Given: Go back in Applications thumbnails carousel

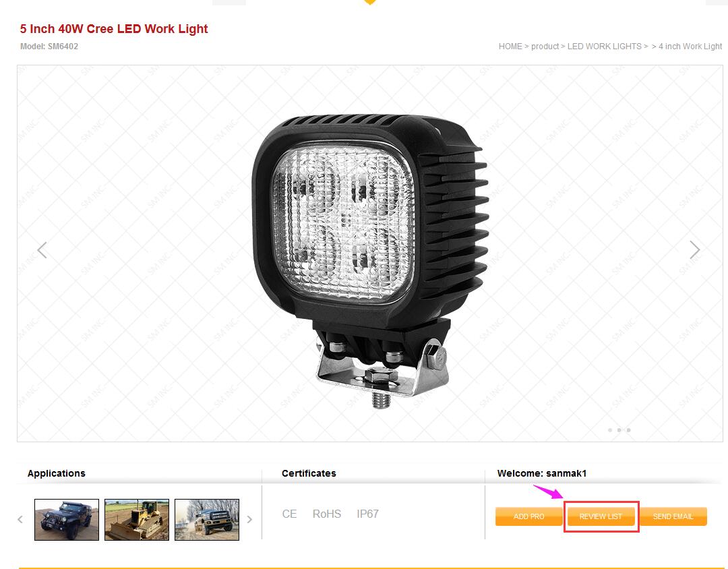Looking at the screenshot, I should pyautogui.click(x=20, y=519).
